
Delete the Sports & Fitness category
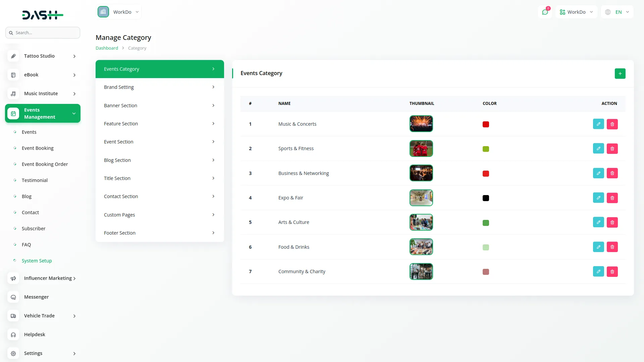[x=612, y=148]
